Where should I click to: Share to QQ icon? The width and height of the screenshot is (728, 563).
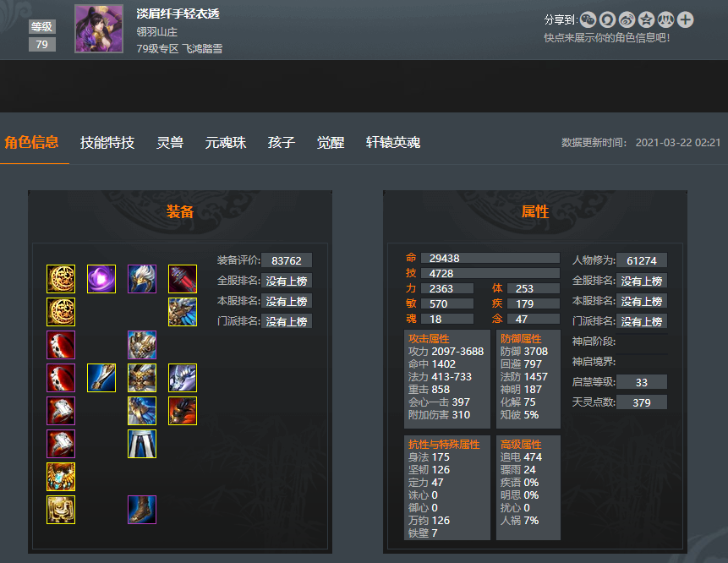coord(608,19)
